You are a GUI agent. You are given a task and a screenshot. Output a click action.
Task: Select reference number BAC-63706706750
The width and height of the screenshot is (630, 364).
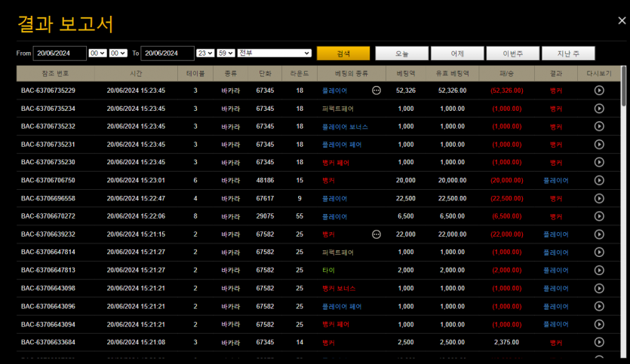coord(48,180)
